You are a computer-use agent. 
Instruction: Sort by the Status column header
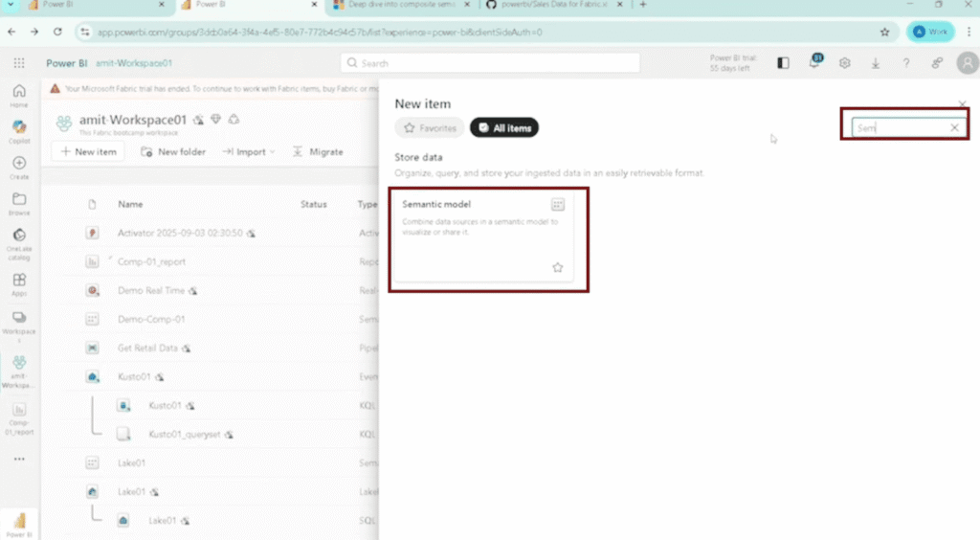(314, 204)
